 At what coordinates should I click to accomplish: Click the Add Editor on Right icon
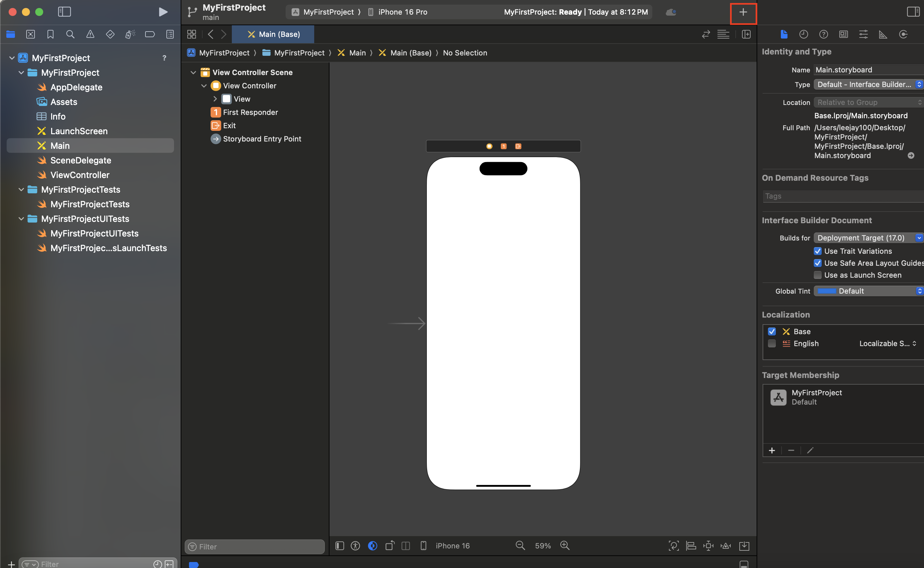pyautogui.click(x=746, y=35)
